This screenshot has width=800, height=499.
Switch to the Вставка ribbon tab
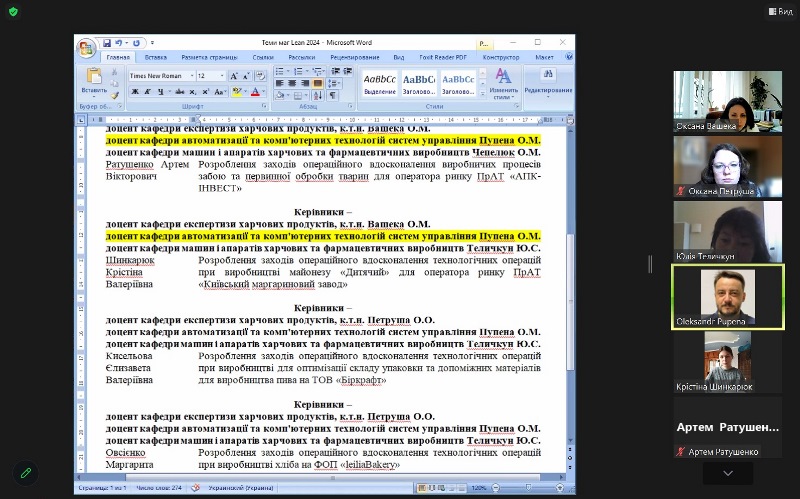[155, 58]
